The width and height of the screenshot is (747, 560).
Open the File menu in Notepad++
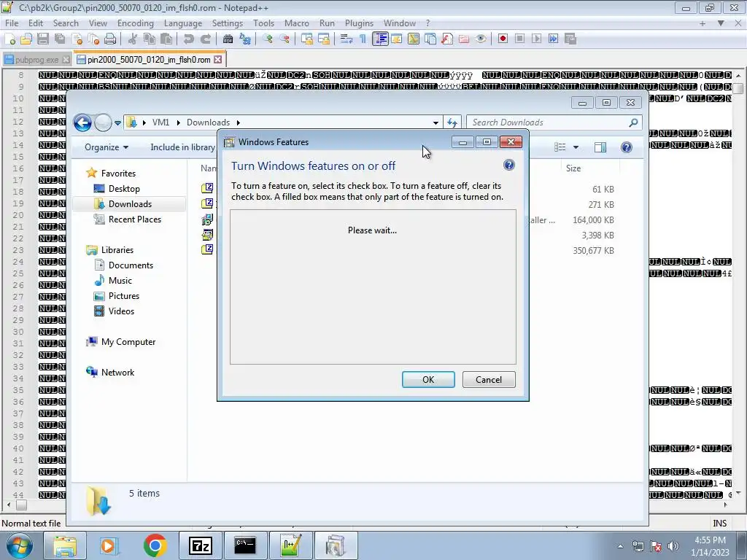(x=12, y=23)
